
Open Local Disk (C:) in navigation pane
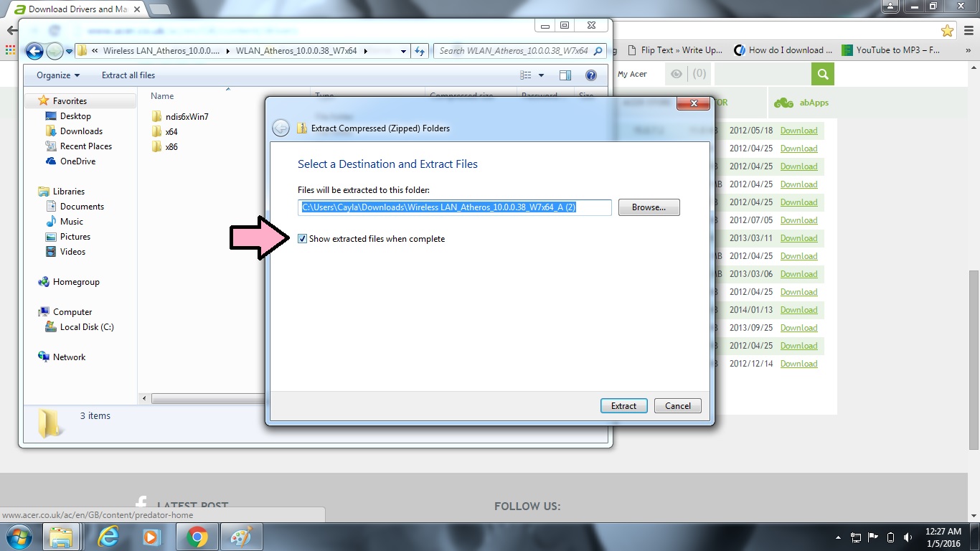[x=86, y=327]
